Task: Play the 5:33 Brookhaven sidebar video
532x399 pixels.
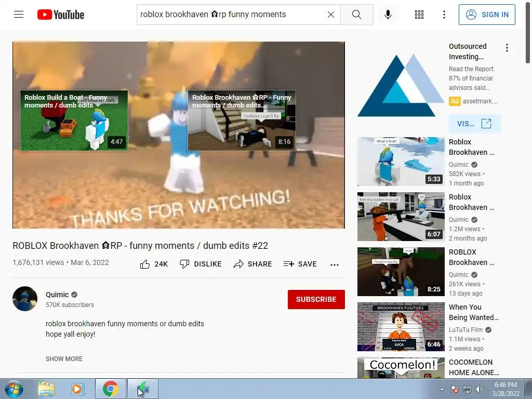Action: (401, 162)
